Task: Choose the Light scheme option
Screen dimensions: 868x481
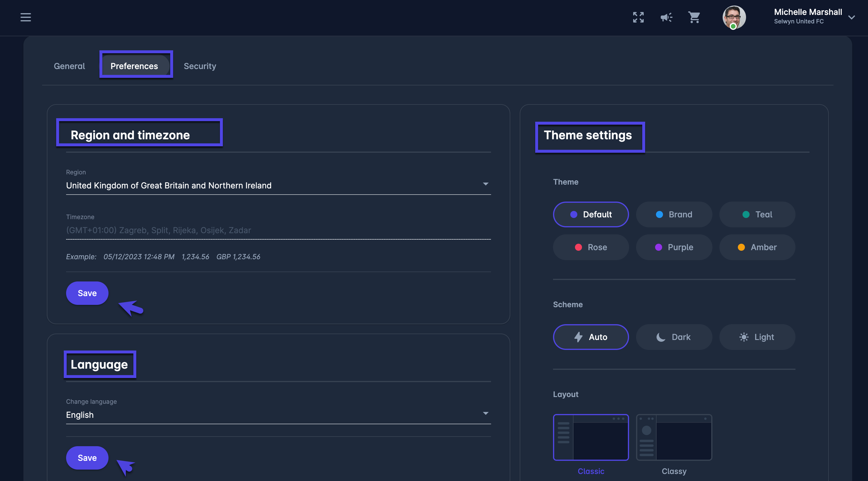Action: (x=757, y=337)
